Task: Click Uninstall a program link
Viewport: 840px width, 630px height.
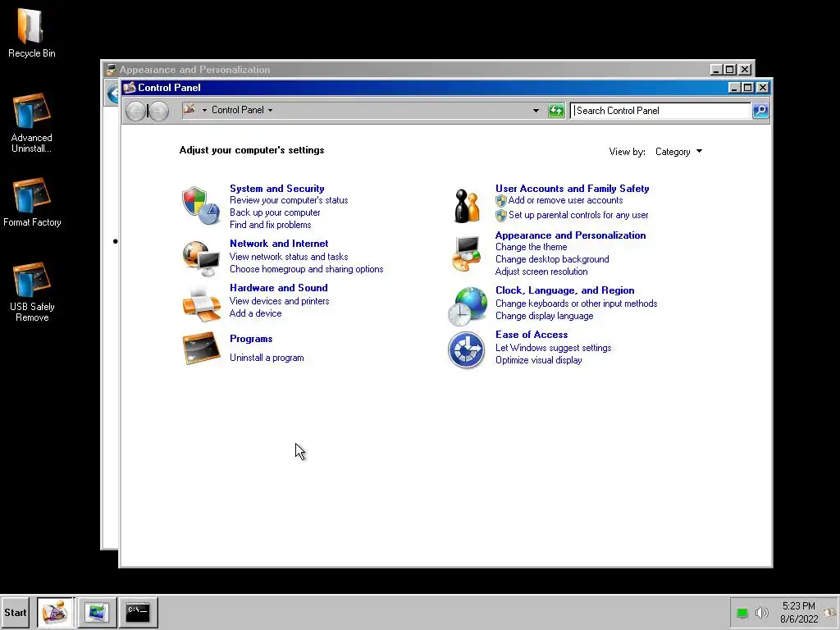Action: (267, 358)
